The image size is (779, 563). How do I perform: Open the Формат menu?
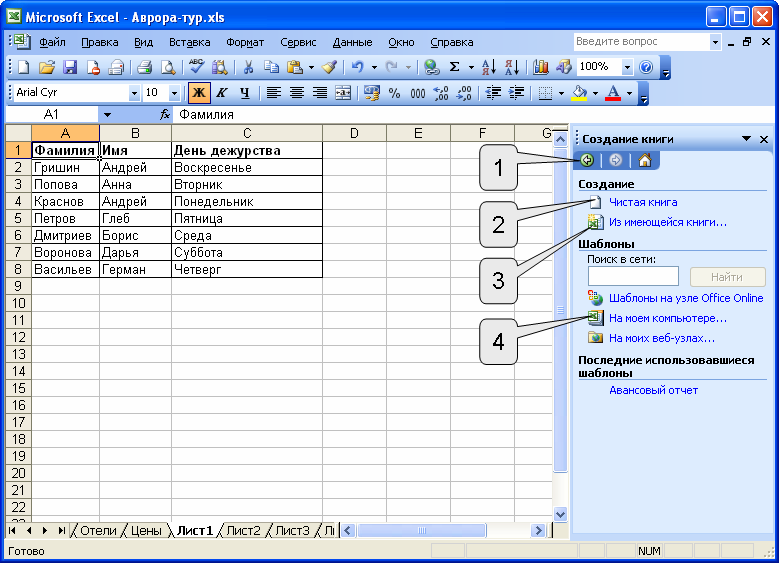click(x=245, y=42)
